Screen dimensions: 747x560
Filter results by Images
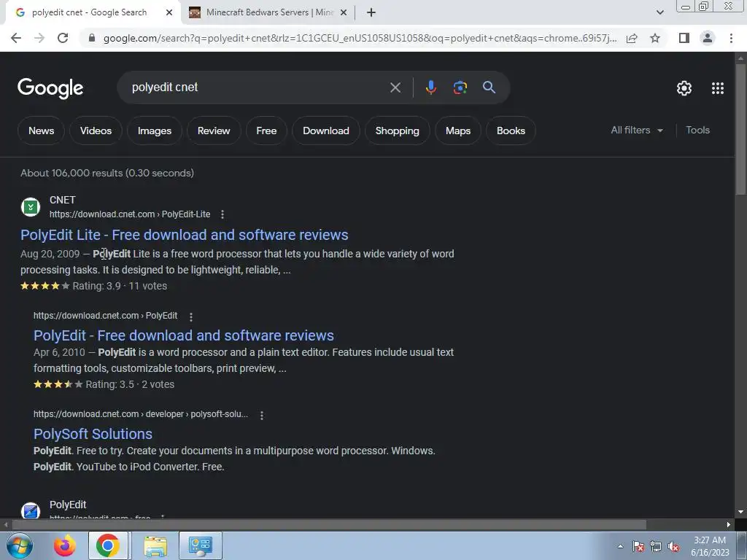click(x=155, y=131)
